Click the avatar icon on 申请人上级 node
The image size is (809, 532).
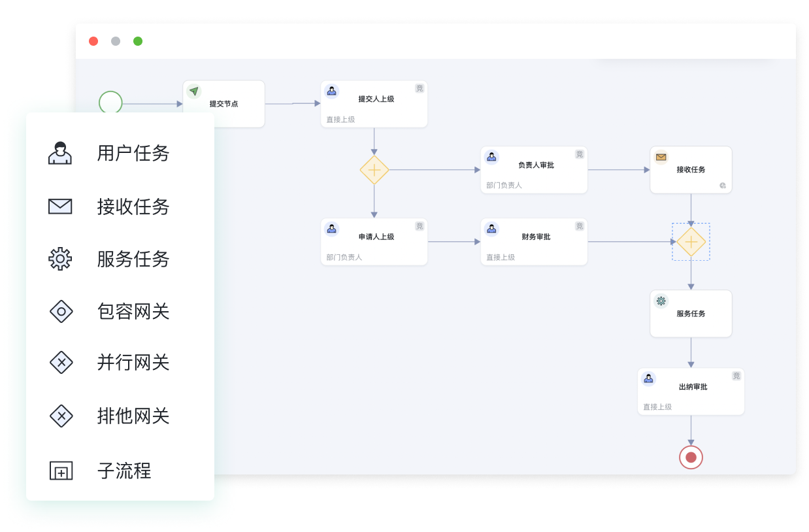[x=332, y=229]
